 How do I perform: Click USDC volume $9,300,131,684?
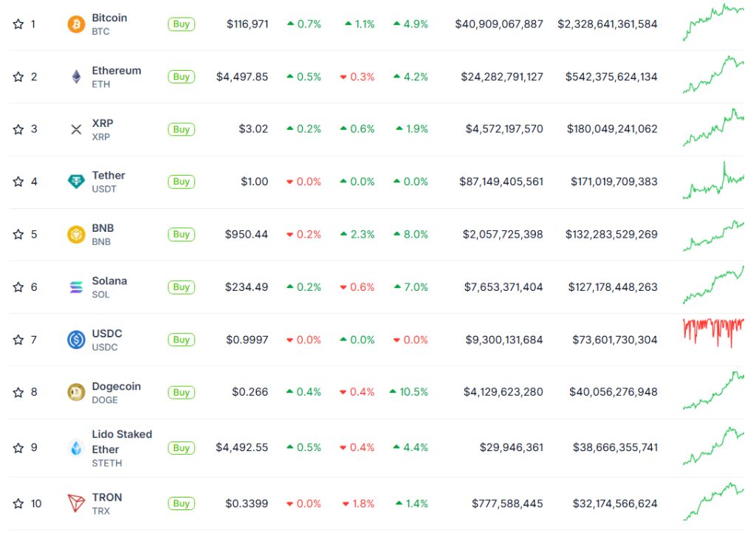pyautogui.click(x=504, y=340)
